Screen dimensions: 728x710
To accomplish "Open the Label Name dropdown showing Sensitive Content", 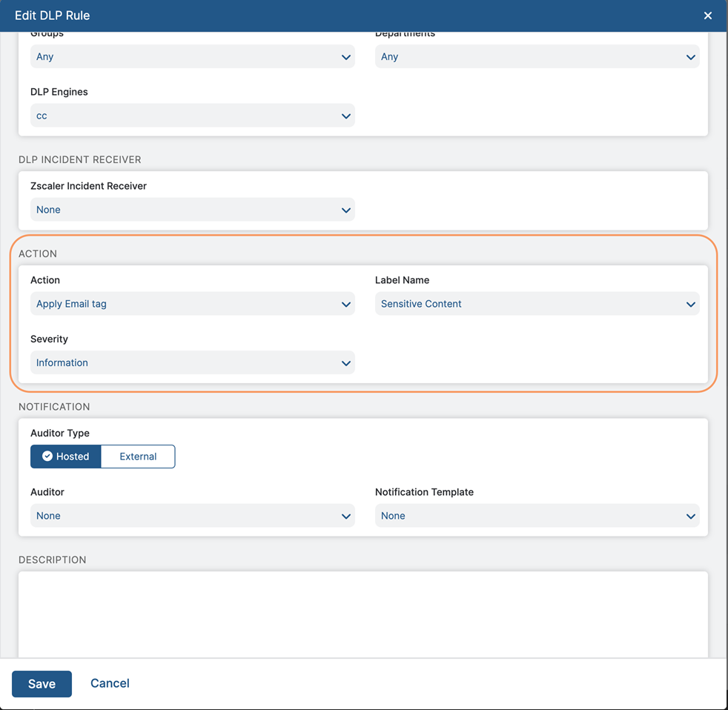I will point(537,304).
